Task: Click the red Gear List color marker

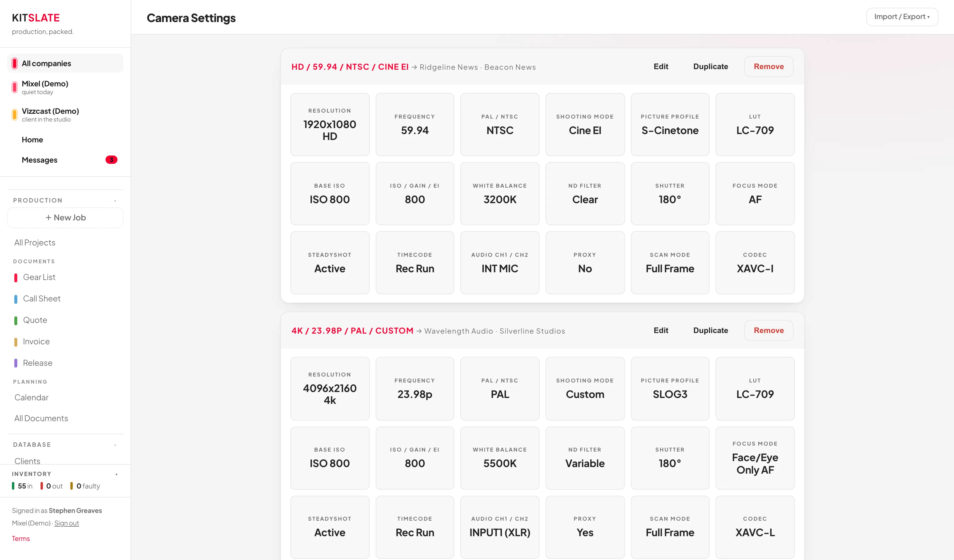Action: tap(16, 278)
